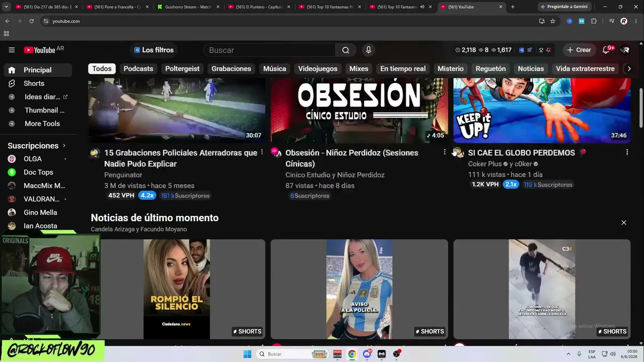Open Chrome media controls icon
The width and height of the screenshot is (644, 362).
611,21
